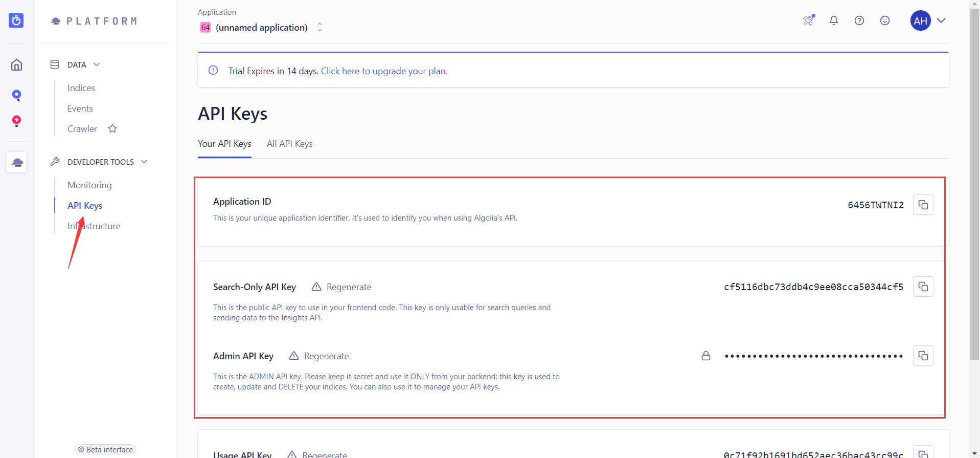Copy the Admin API Key
980x458 pixels.
pyautogui.click(x=923, y=356)
